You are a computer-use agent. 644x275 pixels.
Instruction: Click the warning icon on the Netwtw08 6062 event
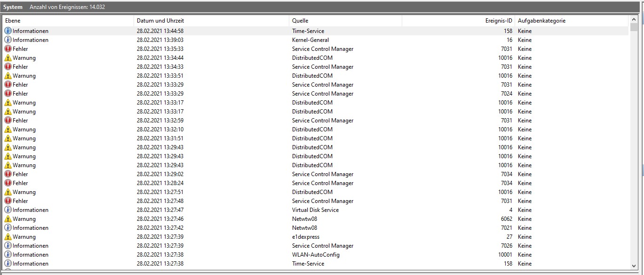[x=7, y=218]
